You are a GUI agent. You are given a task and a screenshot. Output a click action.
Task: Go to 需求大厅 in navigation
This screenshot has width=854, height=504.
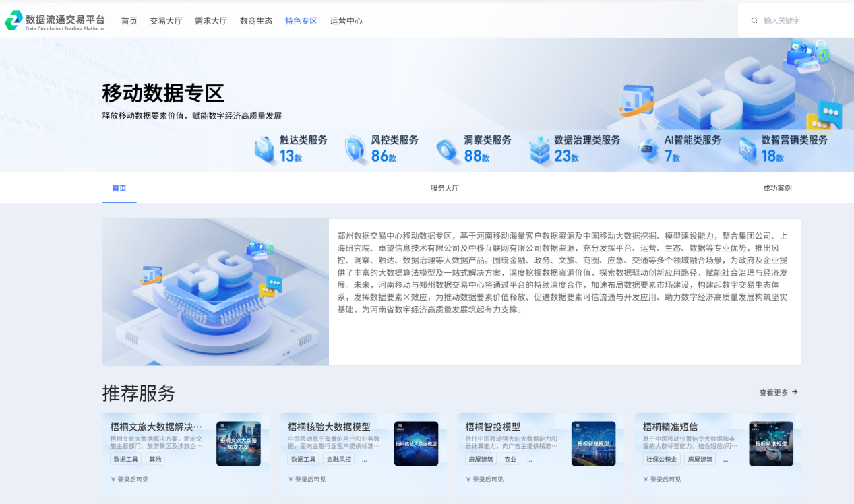tap(211, 21)
